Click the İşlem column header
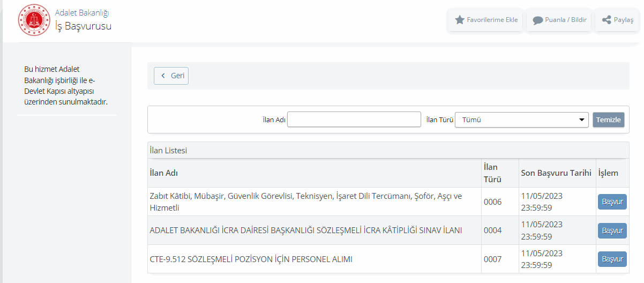The image size is (644, 283). click(608, 173)
